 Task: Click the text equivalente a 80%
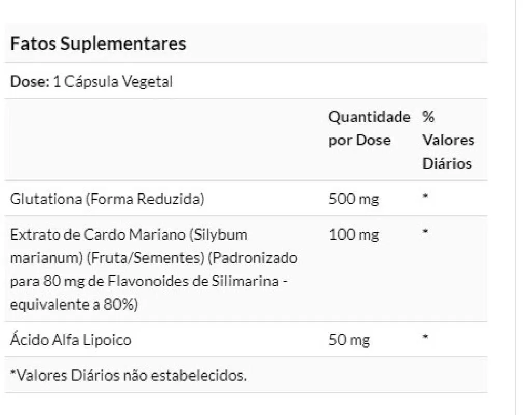[x=74, y=305]
